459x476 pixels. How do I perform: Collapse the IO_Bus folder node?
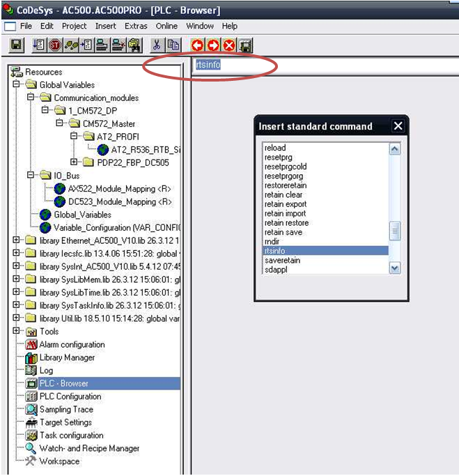pos(31,176)
